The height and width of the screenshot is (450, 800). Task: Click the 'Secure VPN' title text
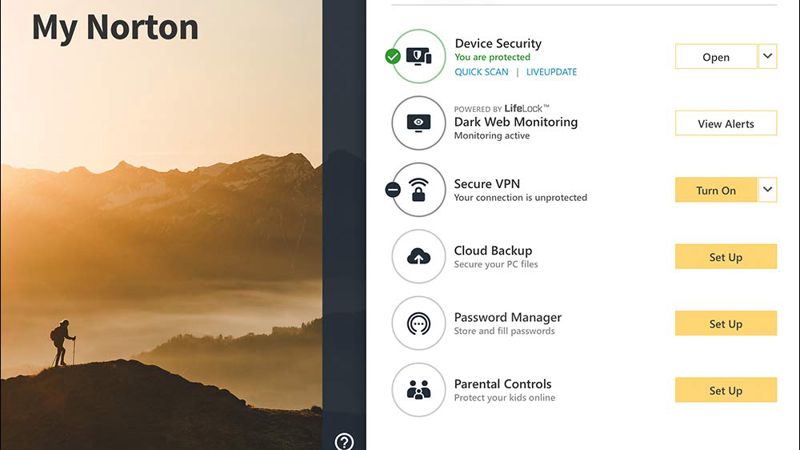(487, 184)
